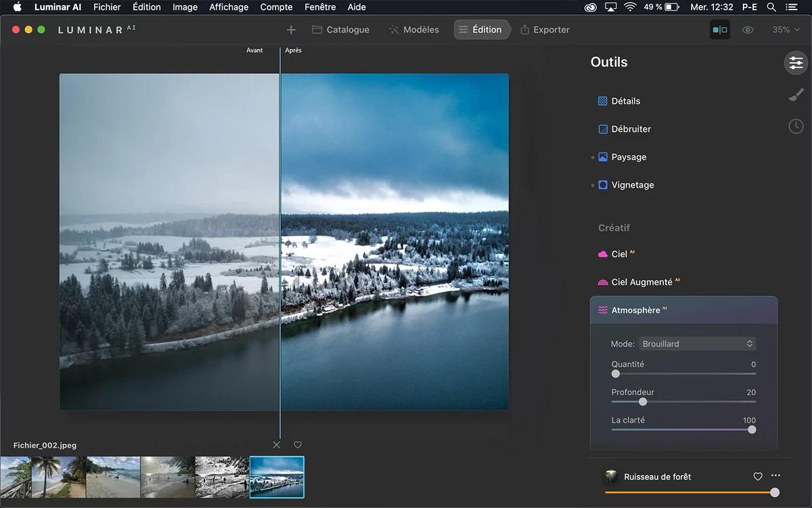Open the history clock icon
The image size is (812, 508).
pyautogui.click(x=796, y=126)
